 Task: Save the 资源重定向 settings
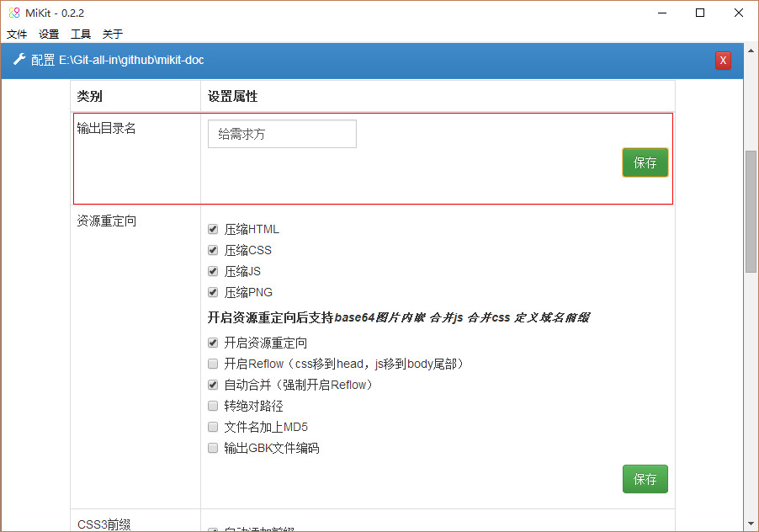pos(645,479)
